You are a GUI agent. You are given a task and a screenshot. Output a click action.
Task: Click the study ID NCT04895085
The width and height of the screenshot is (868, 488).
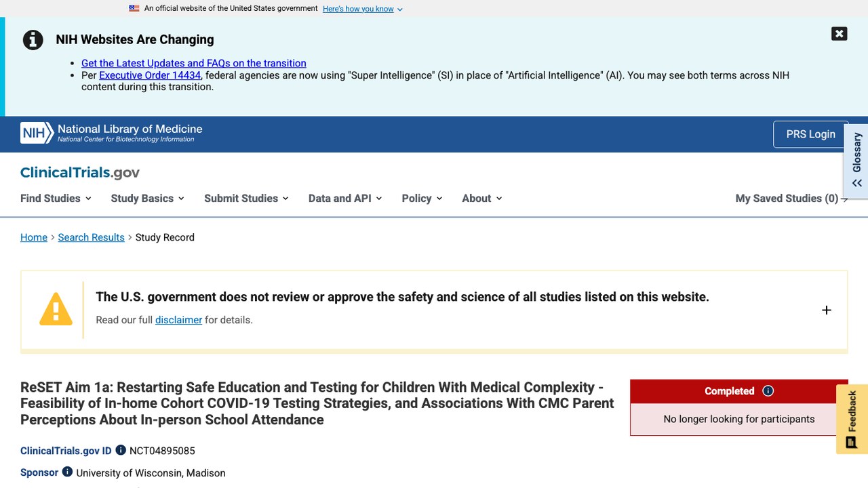coord(162,451)
